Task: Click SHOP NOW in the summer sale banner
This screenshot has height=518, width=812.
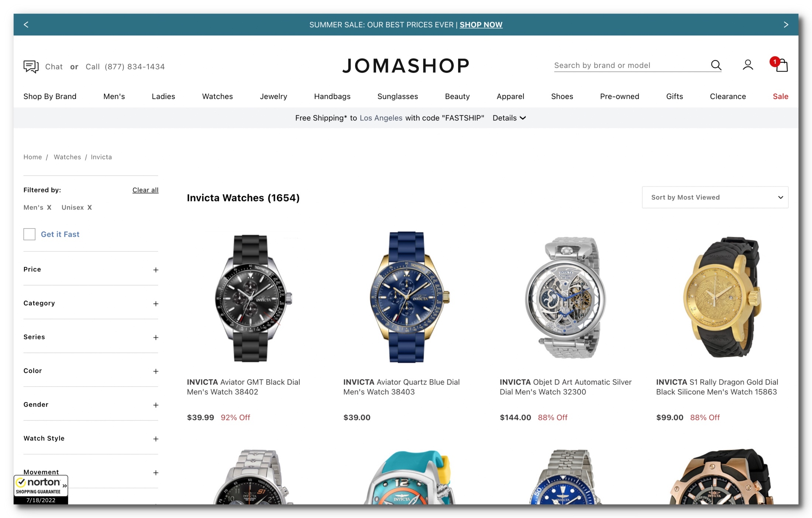Action: pyautogui.click(x=481, y=25)
